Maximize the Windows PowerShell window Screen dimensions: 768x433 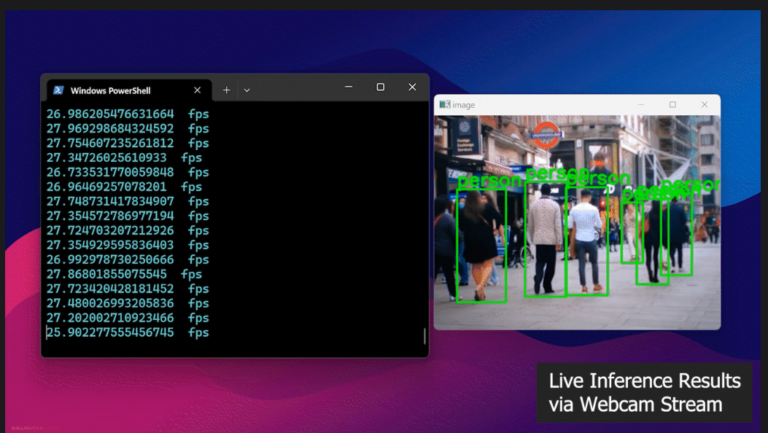[380, 88]
